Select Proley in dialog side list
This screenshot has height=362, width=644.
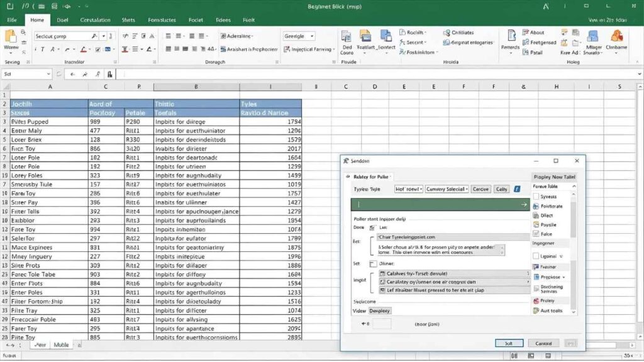pos(544,301)
